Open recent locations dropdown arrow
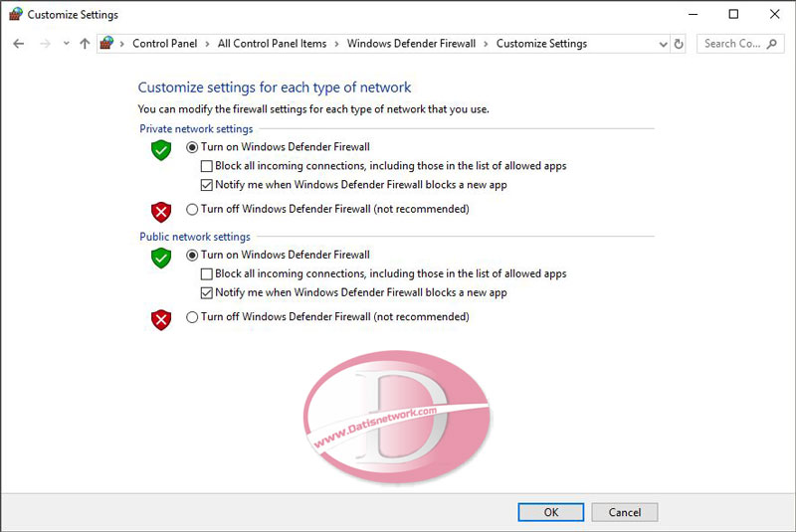The height and width of the screenshot is (532, 796). tap(67, 44)
